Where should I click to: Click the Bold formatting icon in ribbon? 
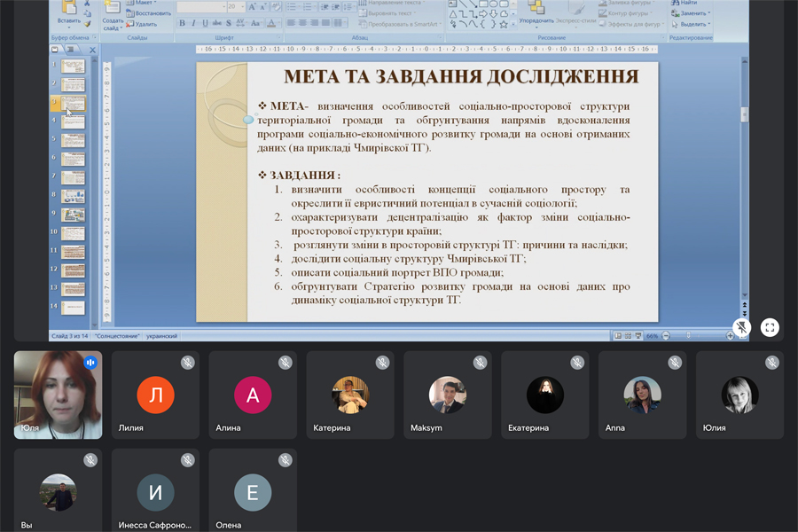pyautogui.click(x=182, y=23)
